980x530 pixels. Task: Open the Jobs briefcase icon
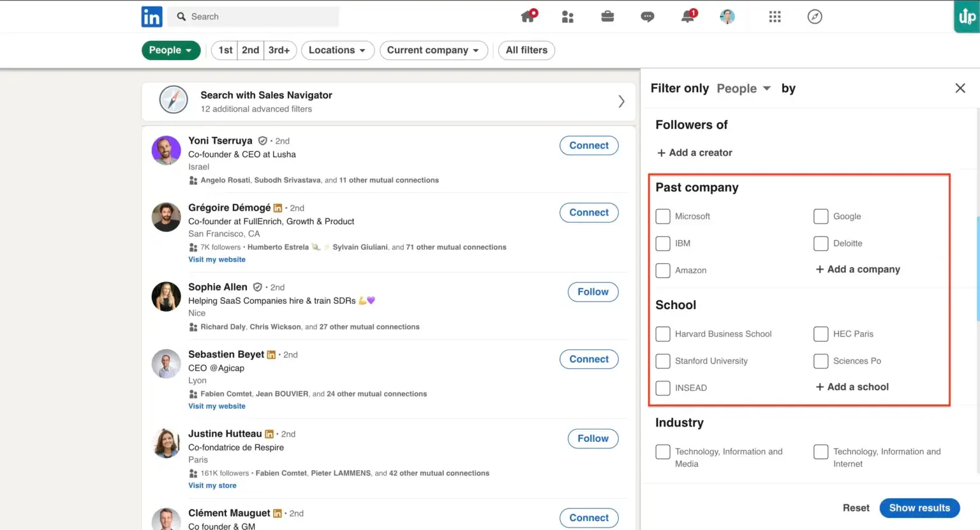pyautogui.click(x=607, y=17)
